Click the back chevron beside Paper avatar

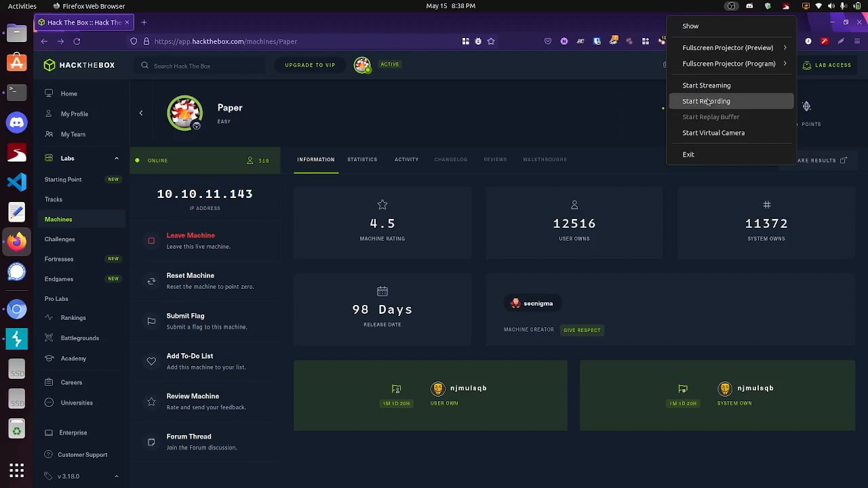click(141, 113)
